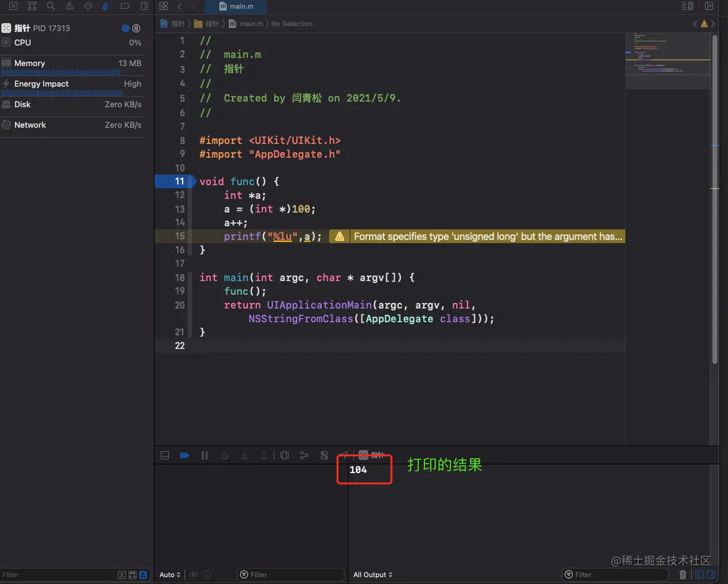Clear the console with trash icon
The height and width of the screenshot is (584, 728).
pyautogui.click(x=682, y=575)
